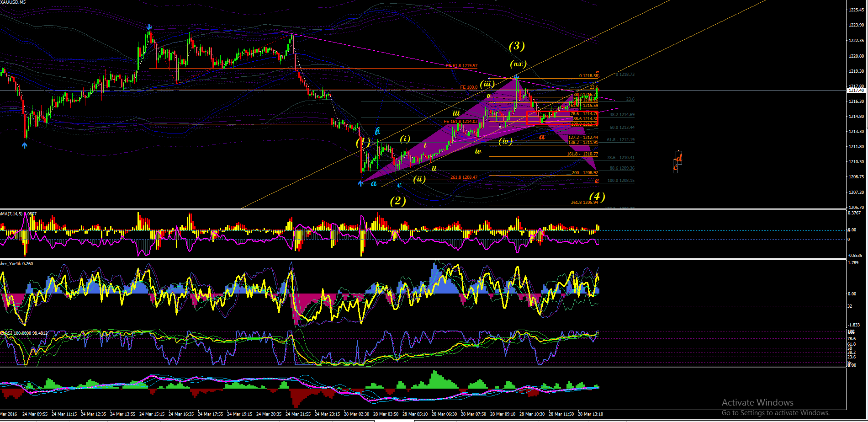
Task: Select the blue c wave label
Action: coord(399,185)
